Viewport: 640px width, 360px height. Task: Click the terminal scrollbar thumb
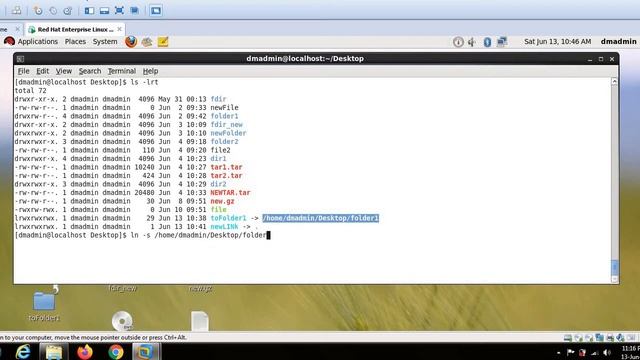(x=614, y=267)
